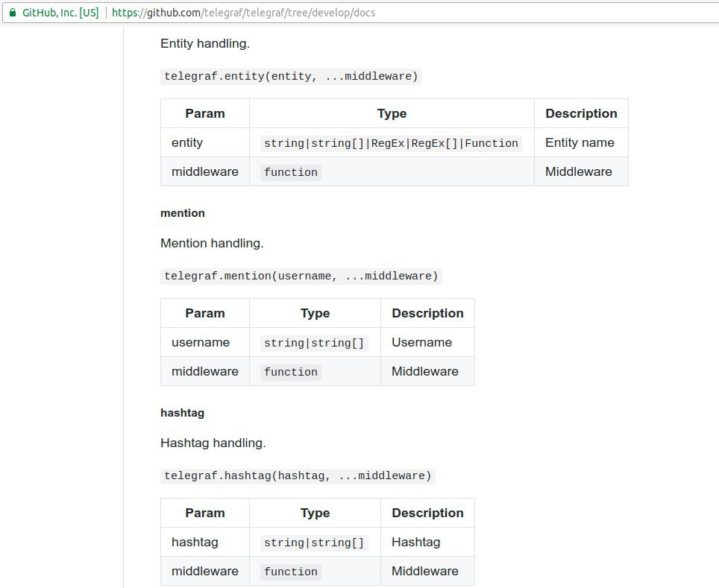Click the 'Entity name' description cell
Screen dimensions: 719x588
coord(582,142)
